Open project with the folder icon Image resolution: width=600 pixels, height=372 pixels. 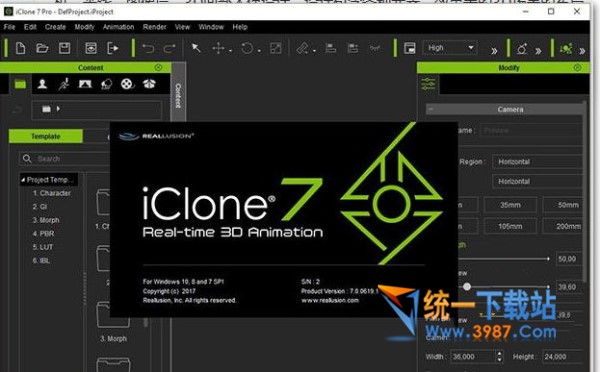42,48
